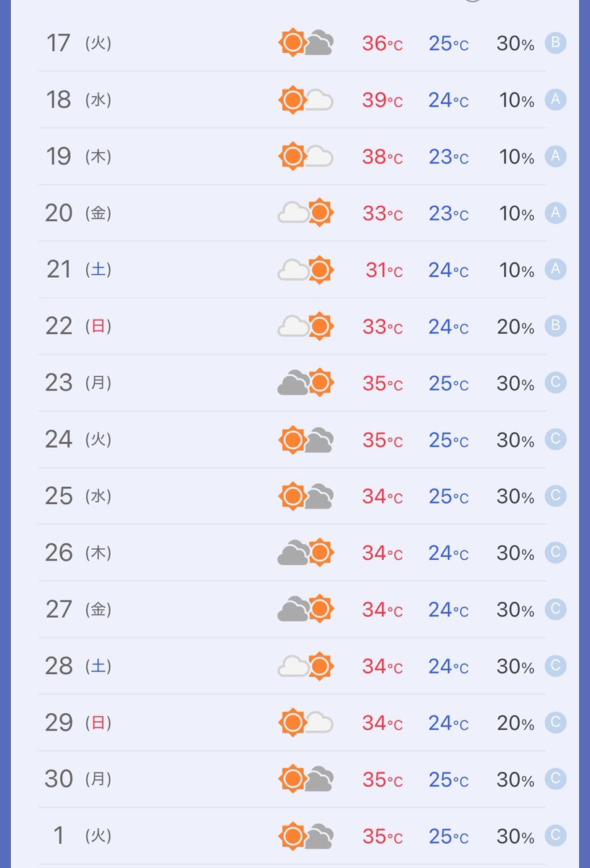Screen dimensions: 590x868
Task: Click the 10% rain chance on the 21st
Action: pyautogui.click(x=516, y=271)
